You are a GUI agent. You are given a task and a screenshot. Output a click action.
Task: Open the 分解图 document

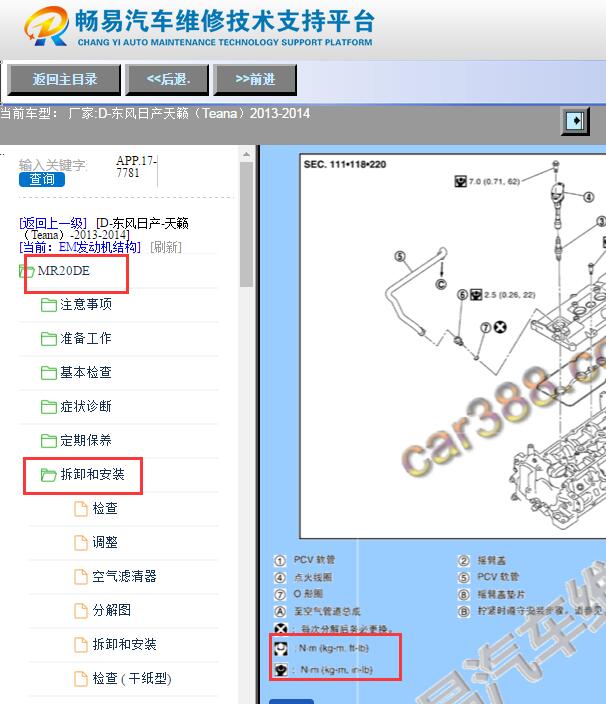click(112, 610)
